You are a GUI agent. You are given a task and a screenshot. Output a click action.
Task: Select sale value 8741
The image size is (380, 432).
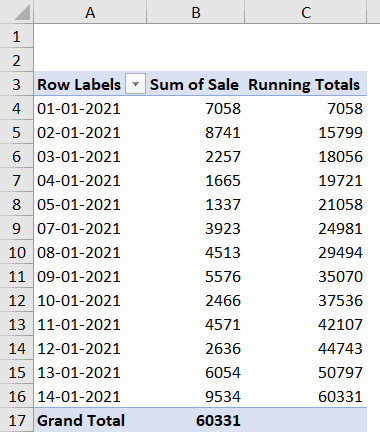tap(196, 132)
